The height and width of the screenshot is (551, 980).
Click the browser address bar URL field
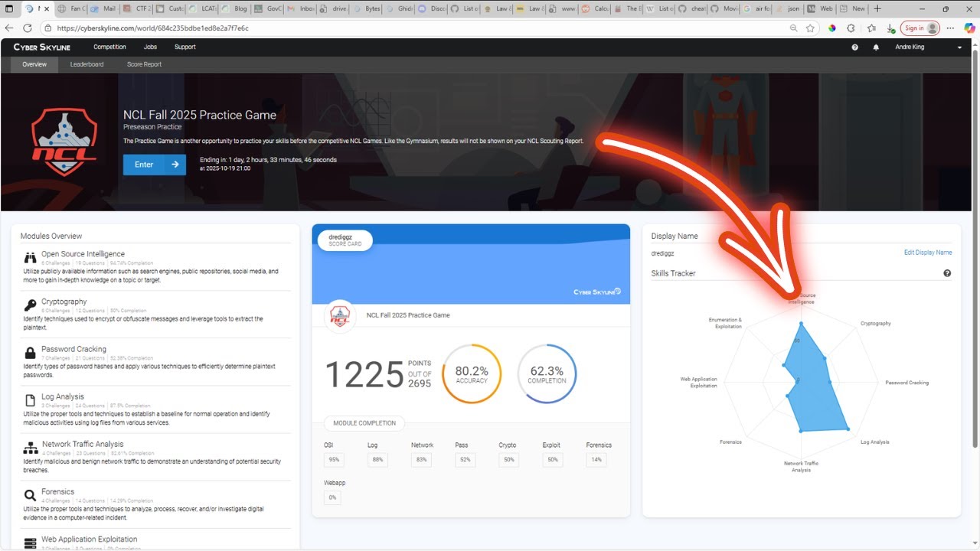point(413,28)
